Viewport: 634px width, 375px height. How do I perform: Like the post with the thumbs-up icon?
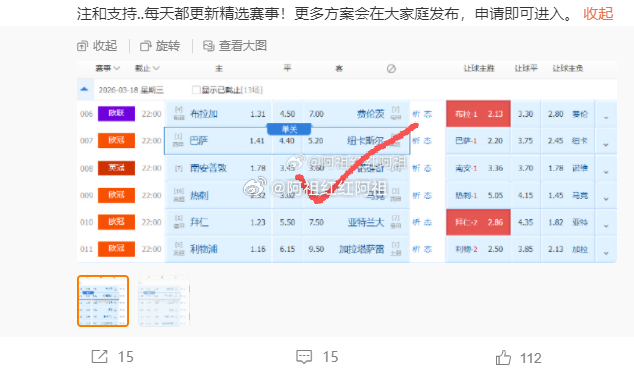point(503,358)
